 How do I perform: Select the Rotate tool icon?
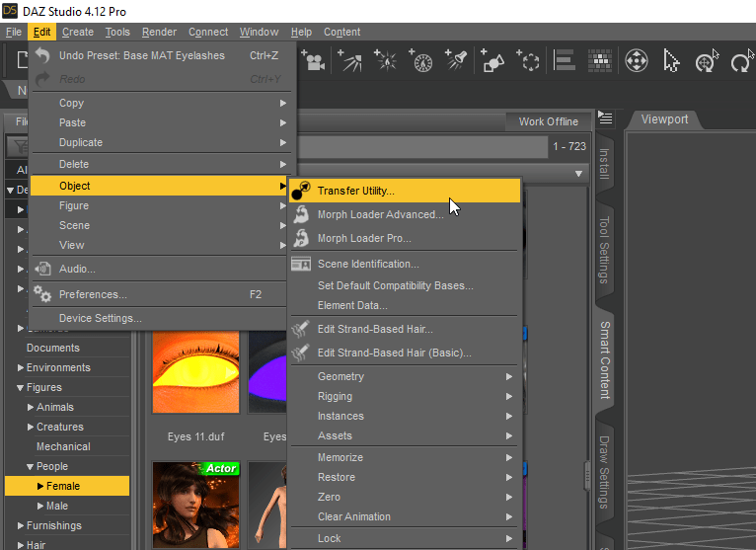(741, 61)
